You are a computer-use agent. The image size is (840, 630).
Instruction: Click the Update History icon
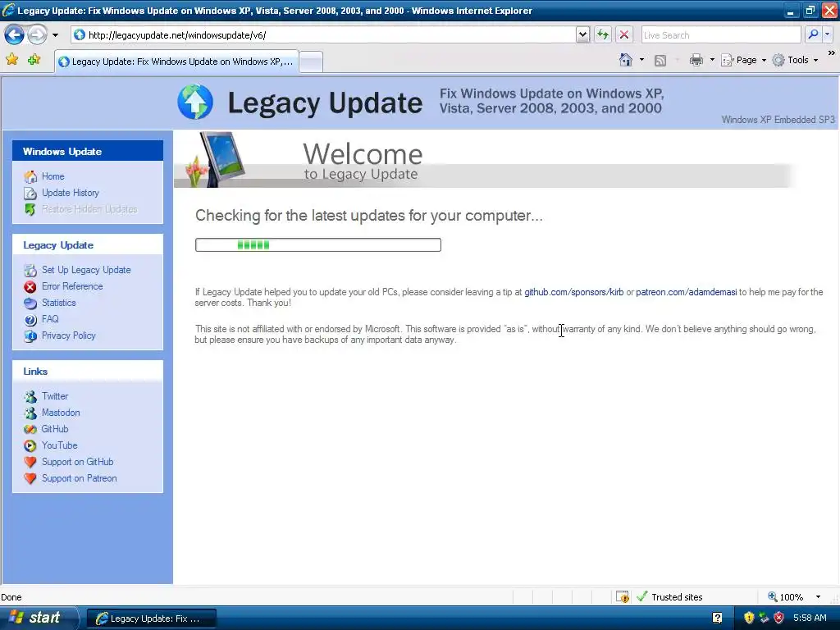coord(30,193)
